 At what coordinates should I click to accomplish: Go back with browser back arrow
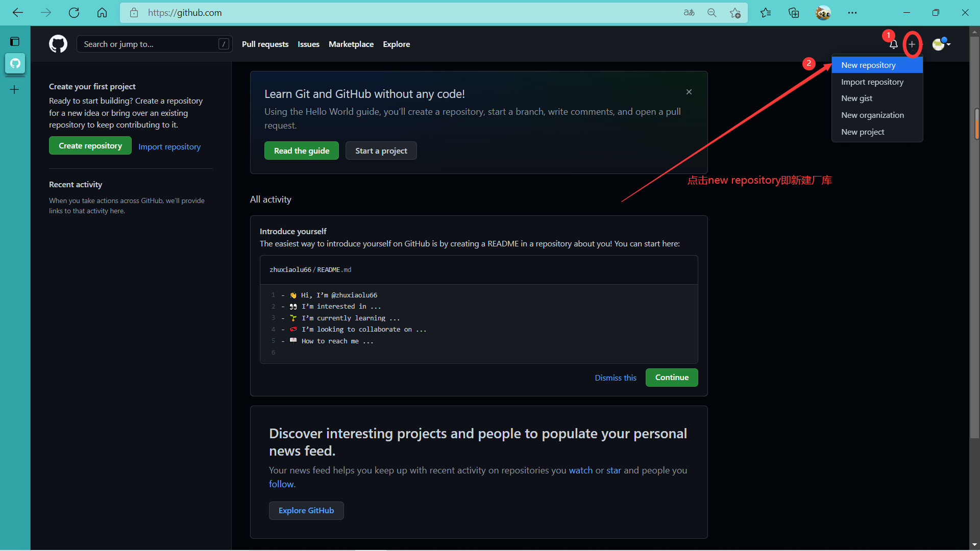[x=18, y=13]
